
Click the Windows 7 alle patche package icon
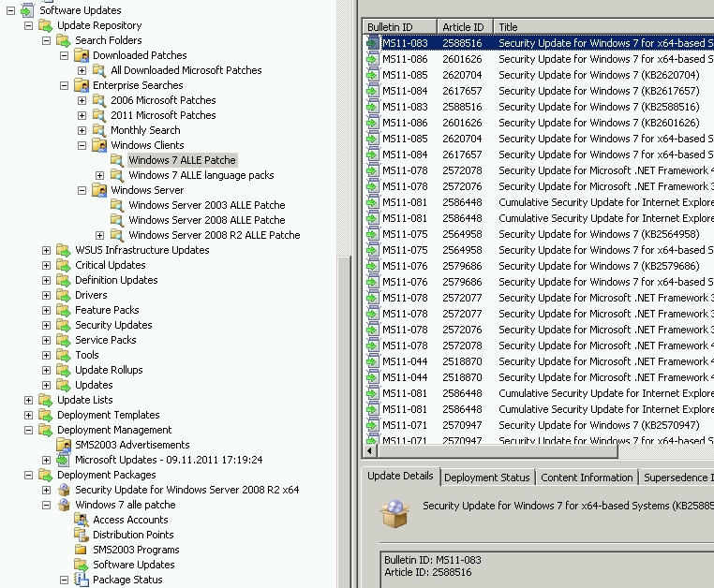(65, 506)
